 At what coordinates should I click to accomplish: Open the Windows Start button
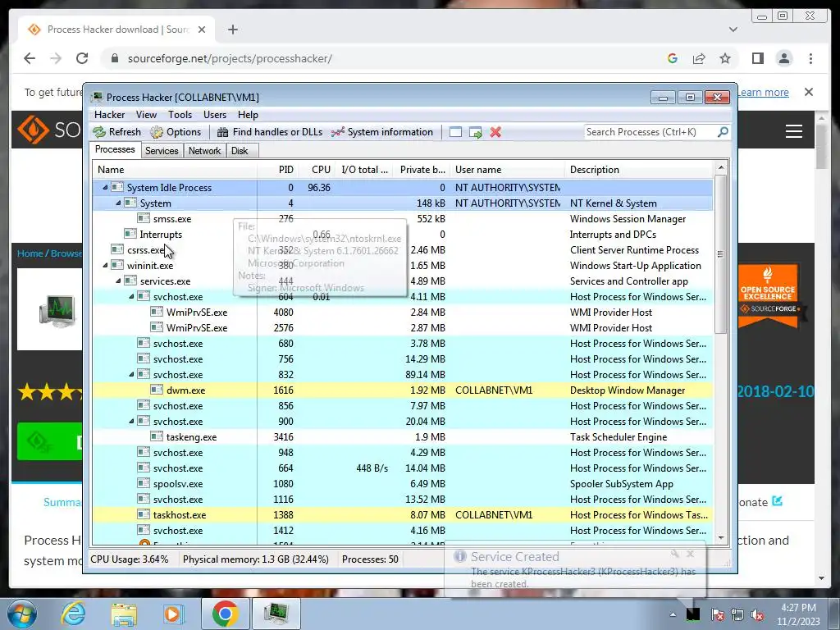pos(21,614)
